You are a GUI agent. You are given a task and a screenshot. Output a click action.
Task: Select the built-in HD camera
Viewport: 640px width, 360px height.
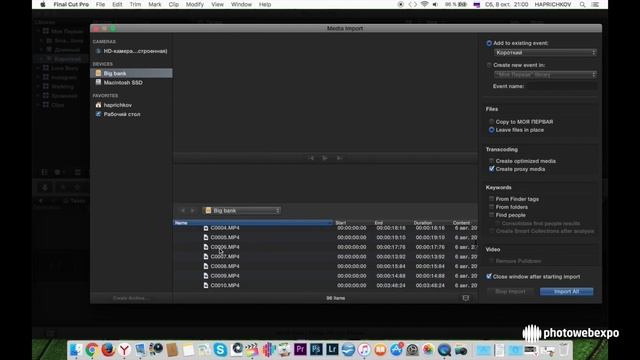131,51
